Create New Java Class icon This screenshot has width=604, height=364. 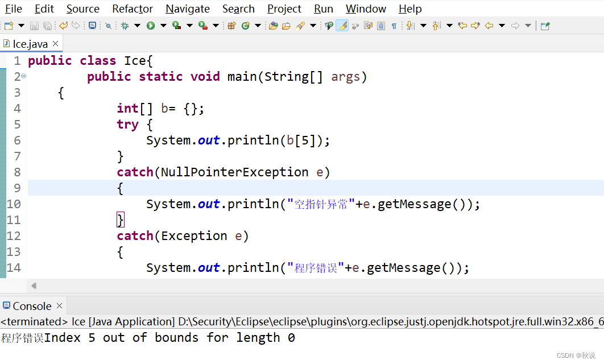(x=245, y=26)
